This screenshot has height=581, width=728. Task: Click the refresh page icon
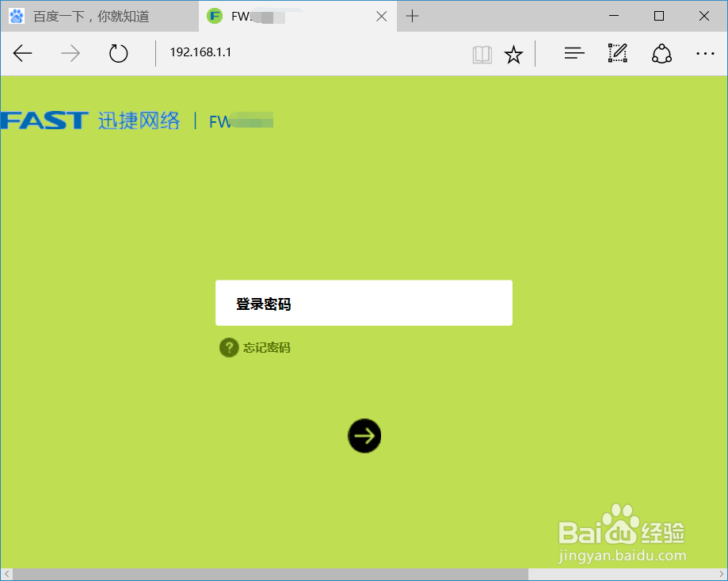coord(117,53)
